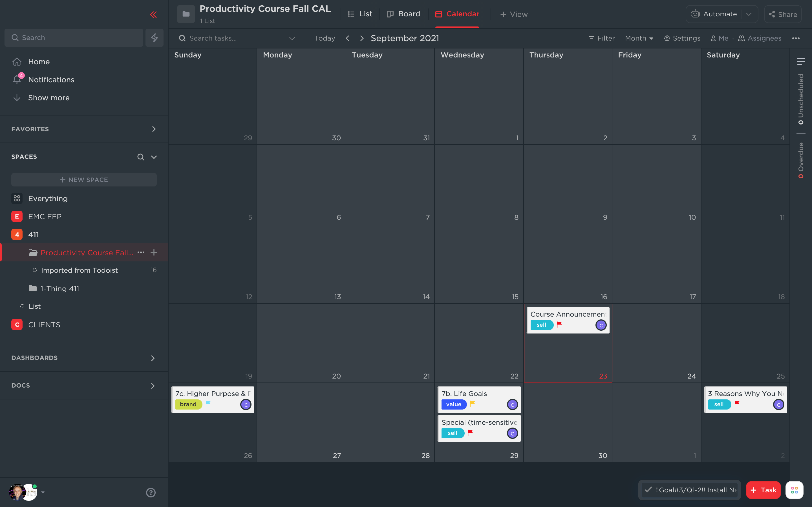Viewport: 812px width, 507px height.
Task: Open the apps grid icon bottom right
Action: click(794, 490)
